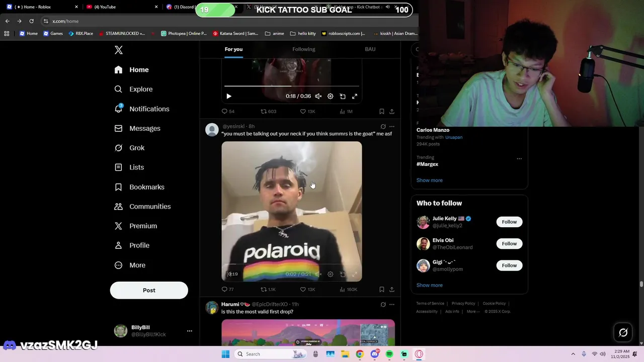The height and width of the screenshot is (362, 644).
Task: Like the post with 1M views
Action: (307, 111)
